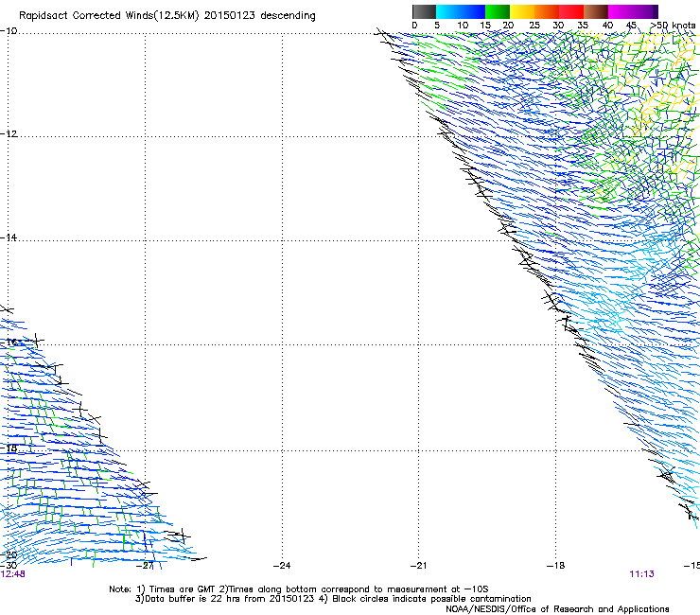Click the longitude label -18
The height and width of the screenshot is (615, 700).
(556, 566)
